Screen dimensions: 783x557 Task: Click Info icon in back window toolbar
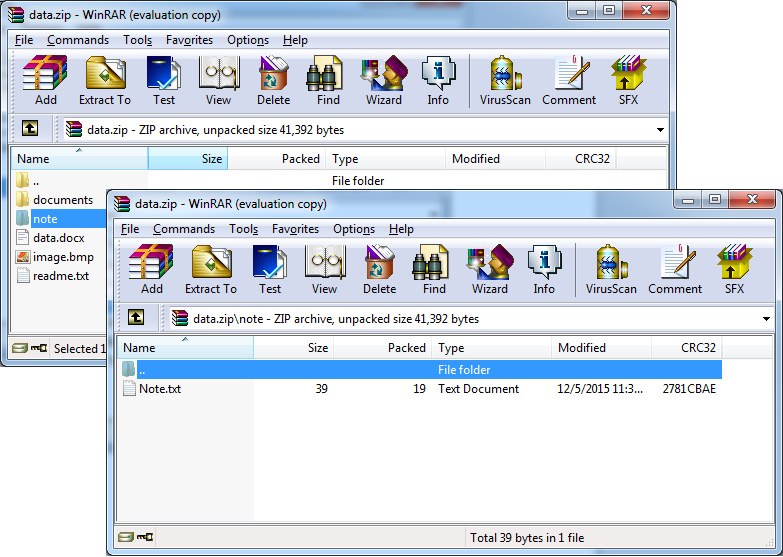point(438,80)
